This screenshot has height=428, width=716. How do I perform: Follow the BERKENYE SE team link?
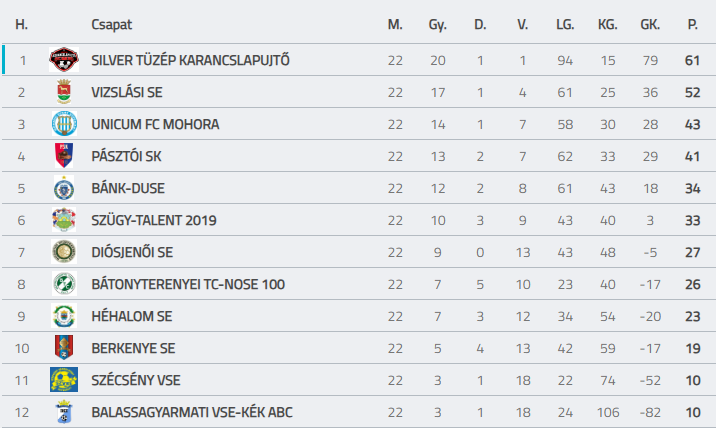click(133, 348)
